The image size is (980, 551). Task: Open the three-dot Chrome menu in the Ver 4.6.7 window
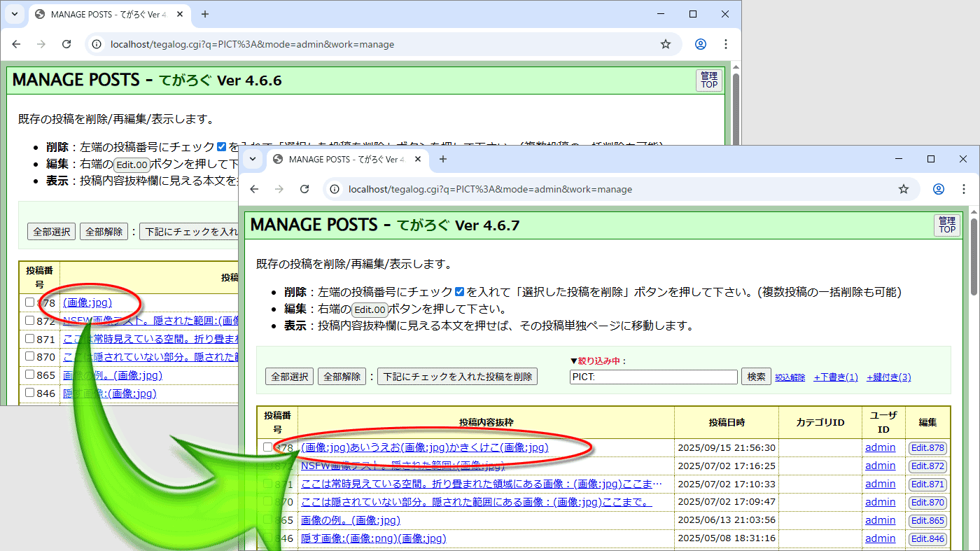(x=964, y=189)
